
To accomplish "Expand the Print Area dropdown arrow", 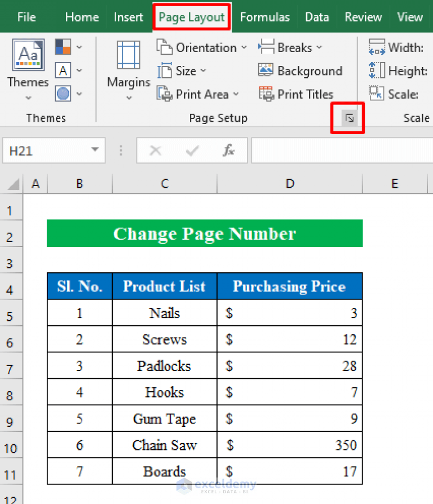I will (x=236, y=94).
